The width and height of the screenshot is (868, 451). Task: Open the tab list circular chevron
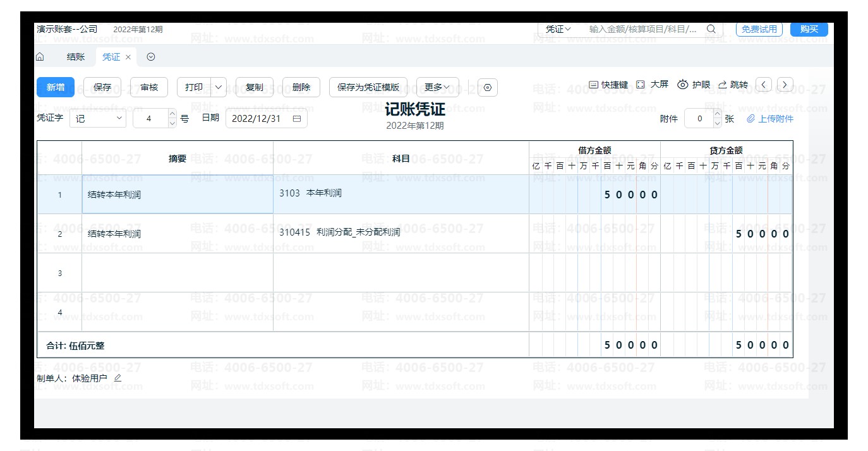point(151,57)
